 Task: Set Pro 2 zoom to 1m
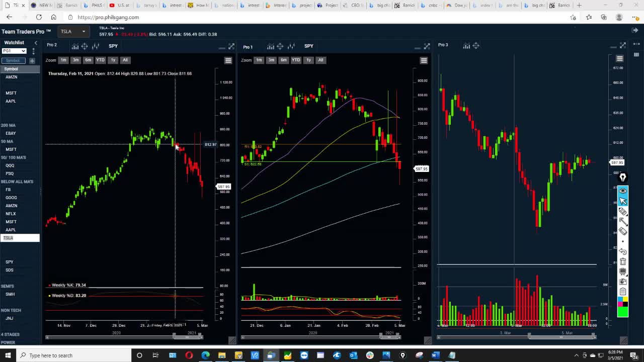[x=63, y=60]
